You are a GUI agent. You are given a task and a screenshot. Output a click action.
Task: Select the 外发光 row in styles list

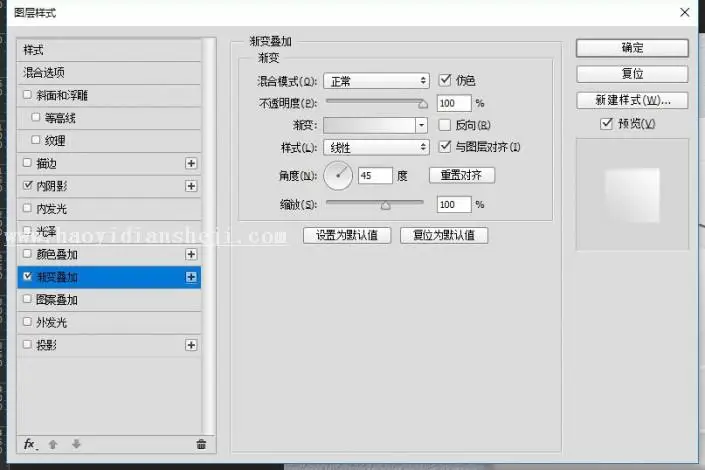click(109, 322)
